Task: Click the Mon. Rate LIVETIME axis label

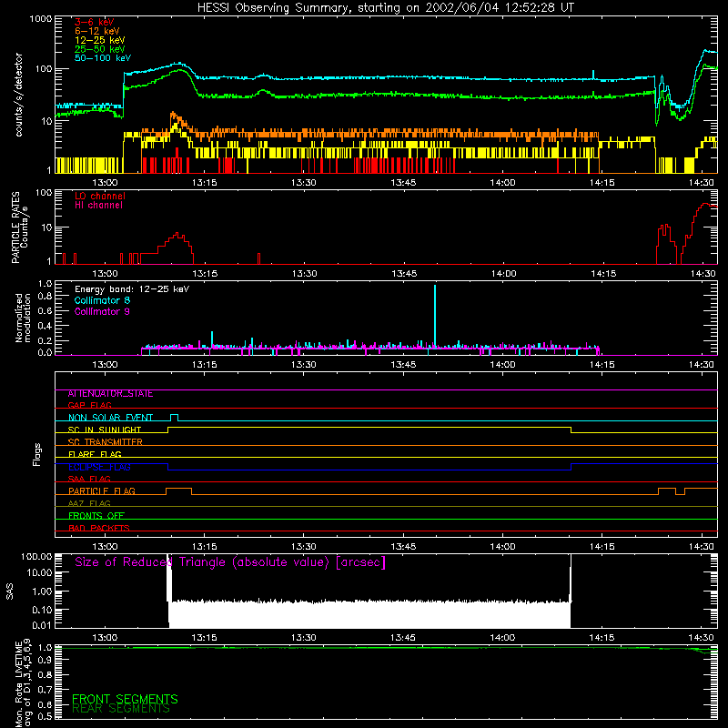Action: click(x=24, y=682)
